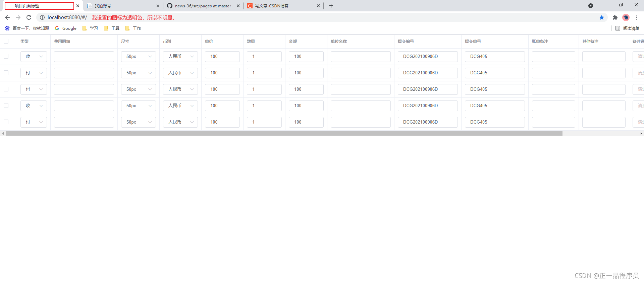
Task: Open fifth row 币别 人民币 dropdown
Action: 180,122
